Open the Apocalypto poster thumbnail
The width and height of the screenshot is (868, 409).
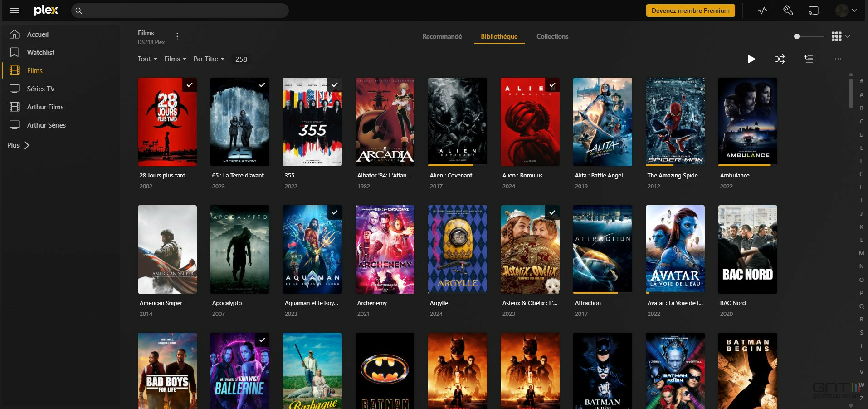pyautogui.click(x=240, y=249)
